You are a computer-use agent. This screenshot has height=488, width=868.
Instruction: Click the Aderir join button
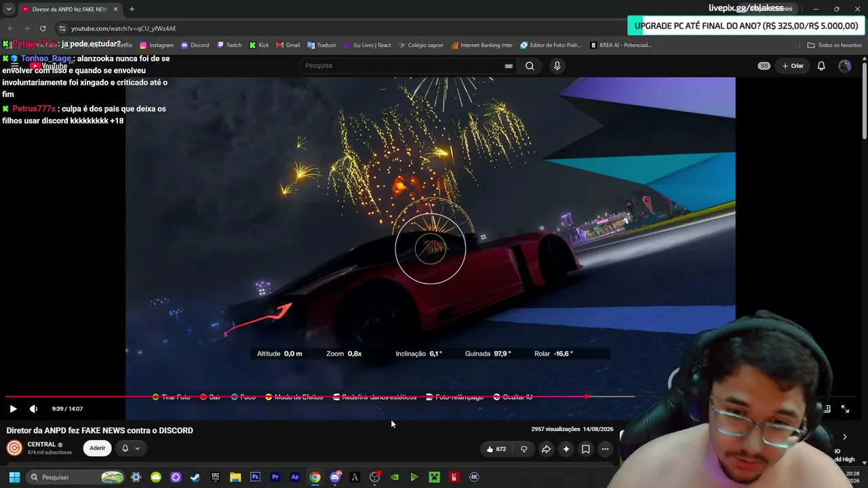click(98, 448)
